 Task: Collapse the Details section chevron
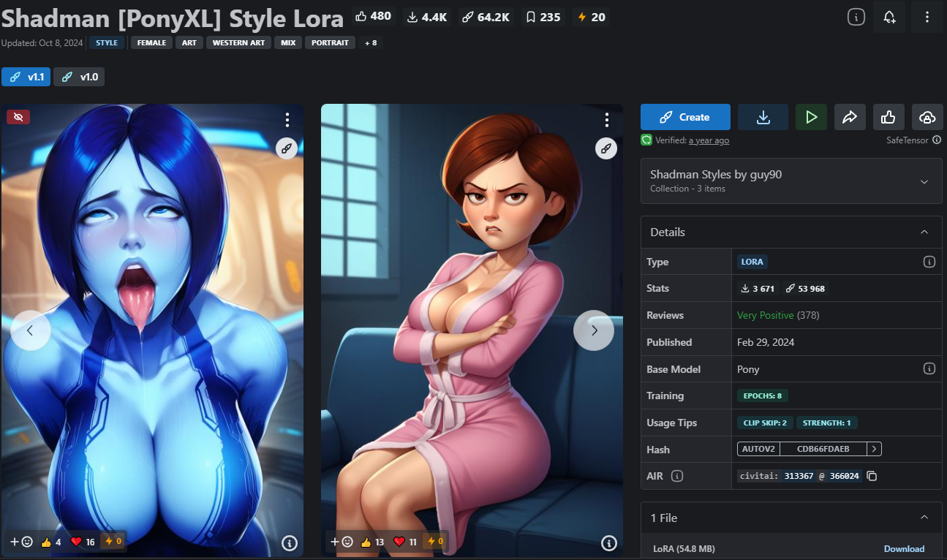coord(924,232)
